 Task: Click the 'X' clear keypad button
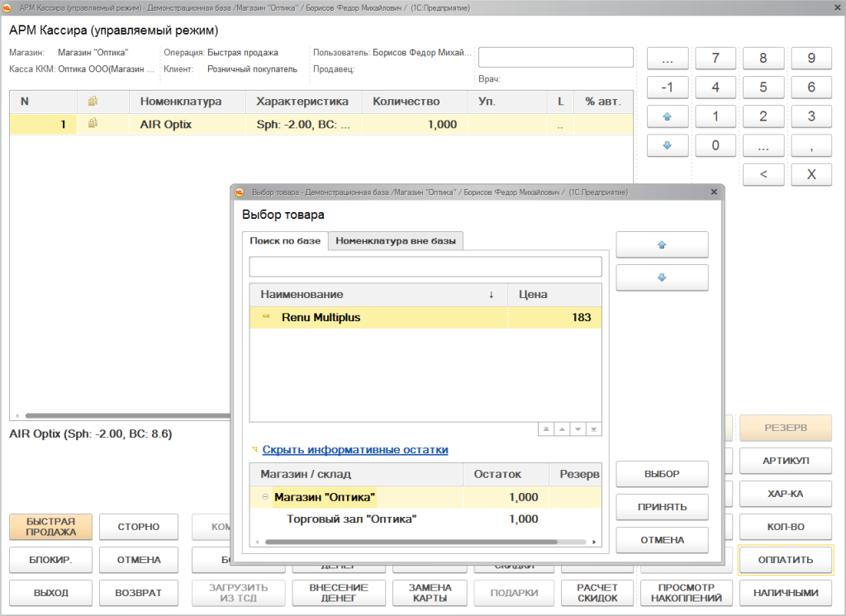[811, 174]
